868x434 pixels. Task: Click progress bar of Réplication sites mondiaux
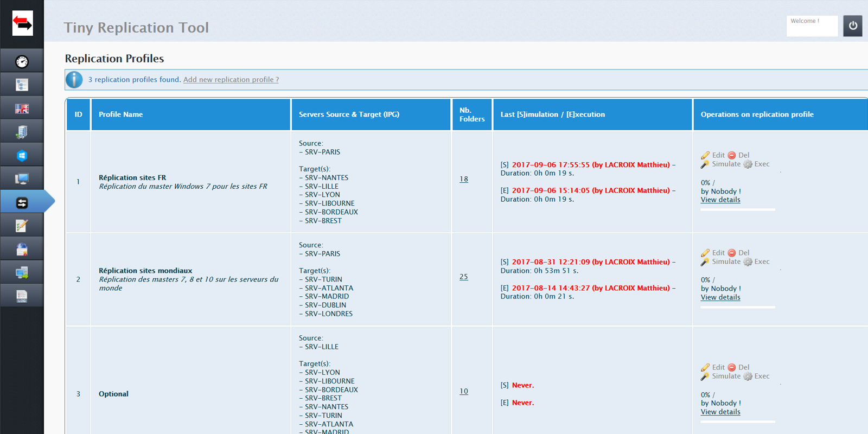[x=738, y=307]
